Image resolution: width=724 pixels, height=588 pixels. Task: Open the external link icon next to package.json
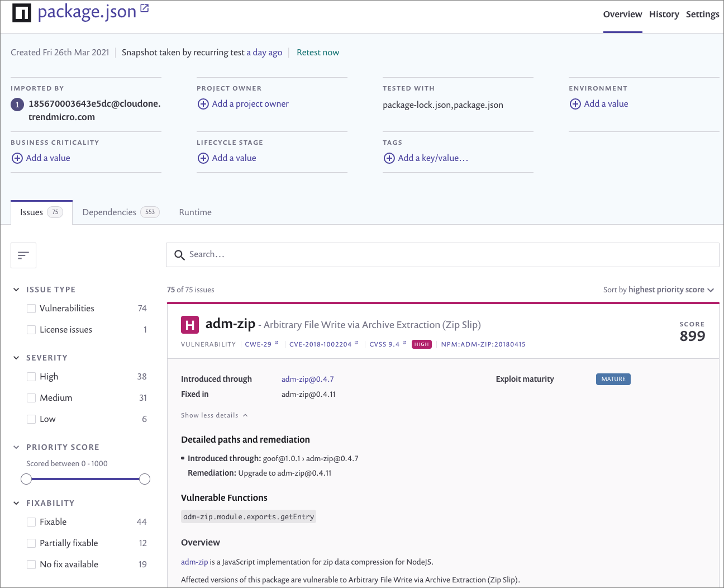click(145, 8)
